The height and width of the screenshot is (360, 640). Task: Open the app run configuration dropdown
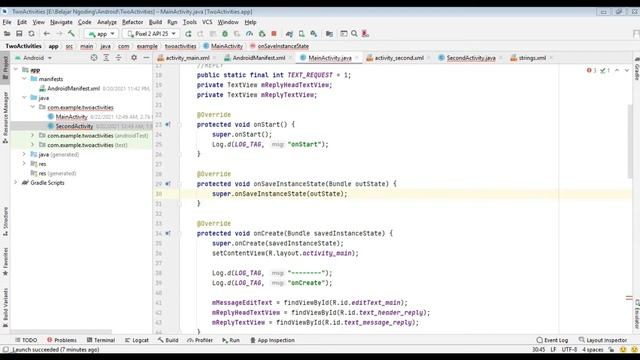(101, 34)
